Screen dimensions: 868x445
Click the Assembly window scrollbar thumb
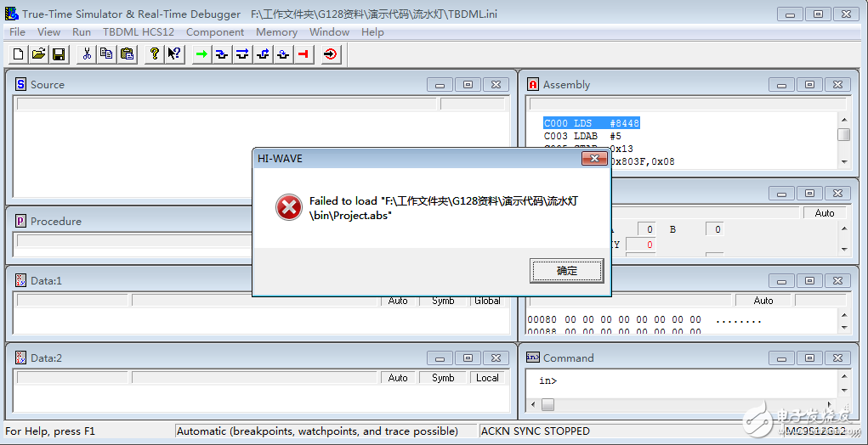pos(843,135)
